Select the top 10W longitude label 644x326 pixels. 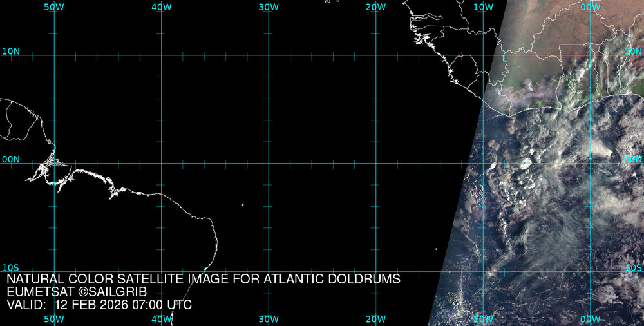pyautogui.click(x=483, y=6)
